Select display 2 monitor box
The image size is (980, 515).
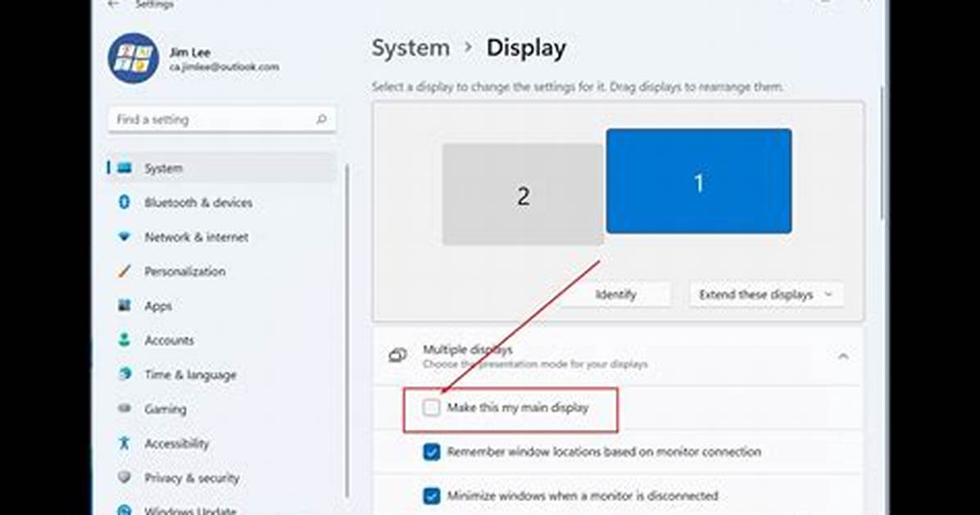coord(523,194)
